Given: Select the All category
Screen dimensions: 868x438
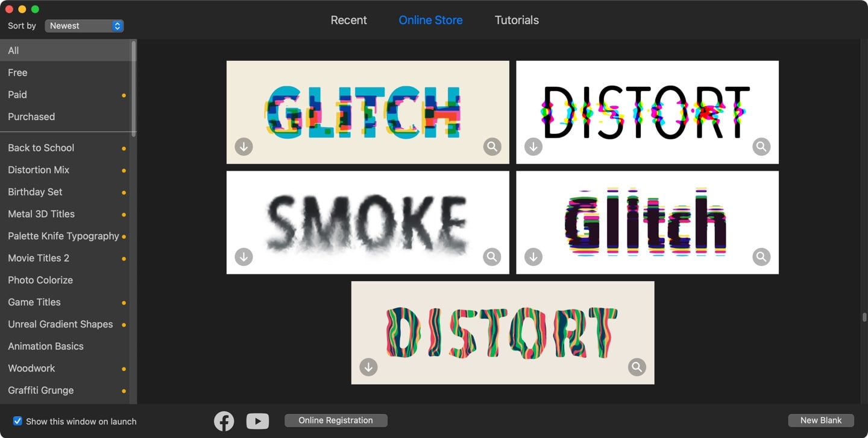Looking at the screenshot, I should [65, 51].
